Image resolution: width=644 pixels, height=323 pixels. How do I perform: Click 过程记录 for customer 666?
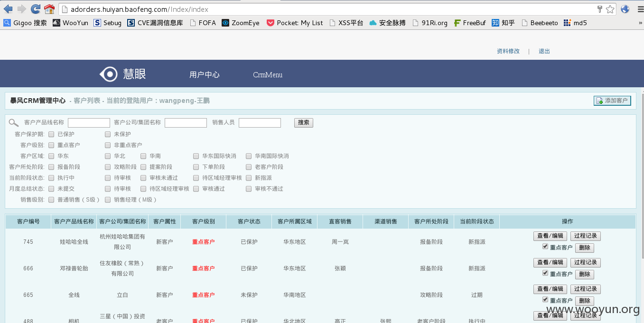click(585, 263)
